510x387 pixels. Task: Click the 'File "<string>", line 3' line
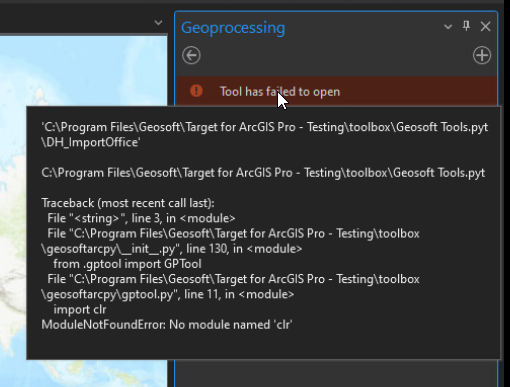tap(141, 218)
